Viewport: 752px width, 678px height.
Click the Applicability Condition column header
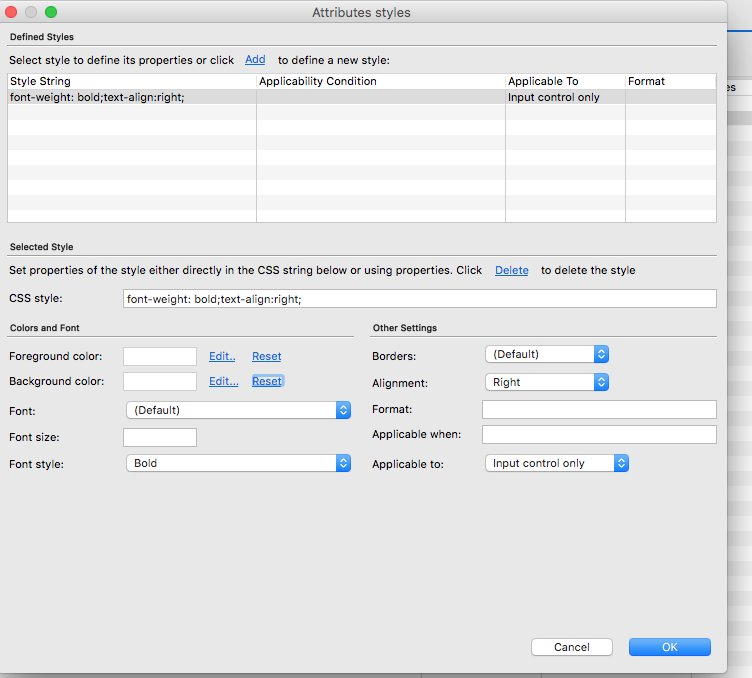pyautogui.click(x=381, y=81)
